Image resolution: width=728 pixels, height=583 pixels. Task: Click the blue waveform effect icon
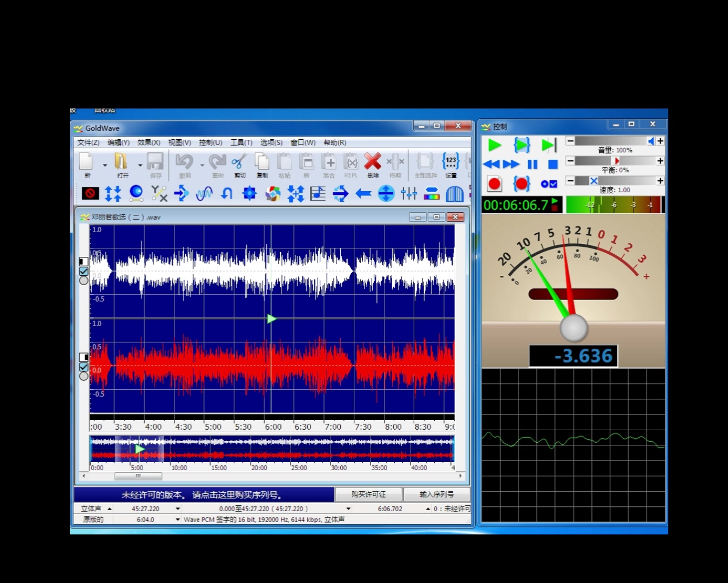[x=204, y=193]
